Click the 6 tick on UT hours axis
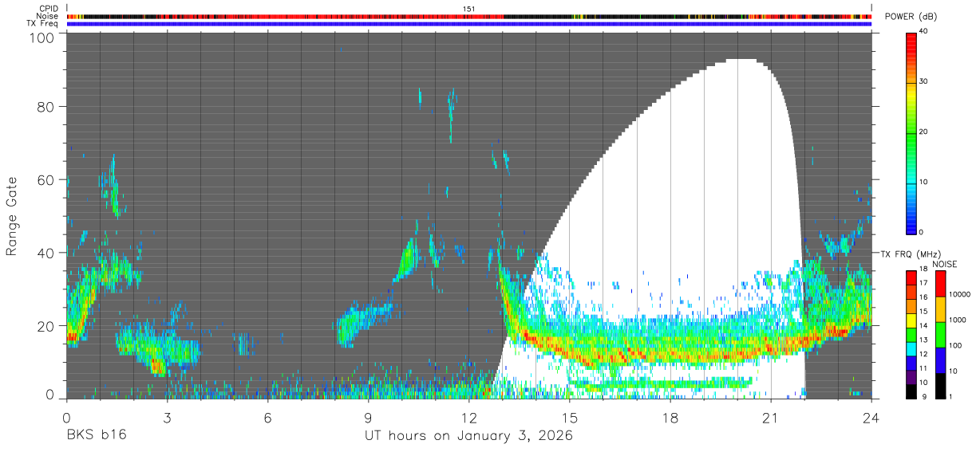 pyautogui.click(x=267, y=417)
